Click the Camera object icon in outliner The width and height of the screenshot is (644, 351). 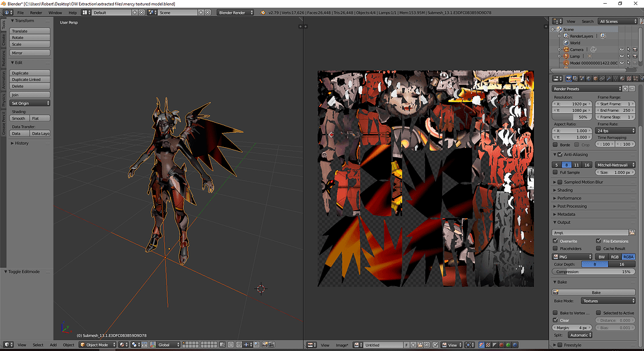[x=566, y=49]
